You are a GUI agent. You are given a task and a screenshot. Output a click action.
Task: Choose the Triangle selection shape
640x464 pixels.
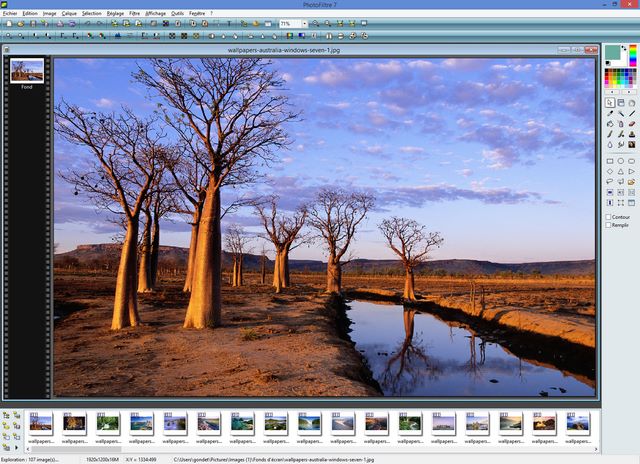(621, 171)
